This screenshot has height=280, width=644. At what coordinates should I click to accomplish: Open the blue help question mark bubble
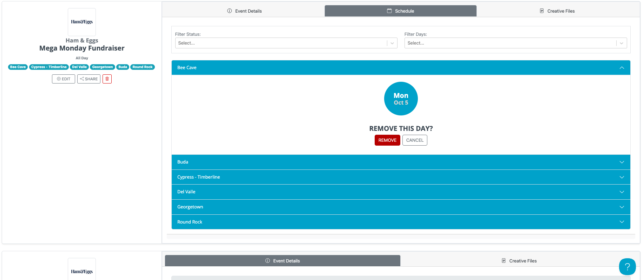pyautogui.click(x=627, y=267)
